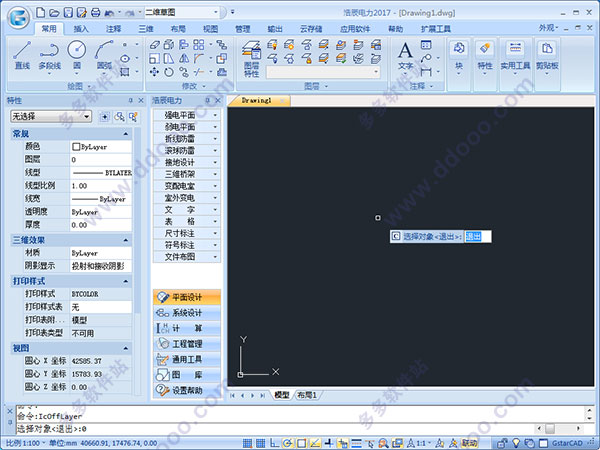600x450 pixels.
Task: Switch to the 布局1 layout tab
Action: coord(307,395)
